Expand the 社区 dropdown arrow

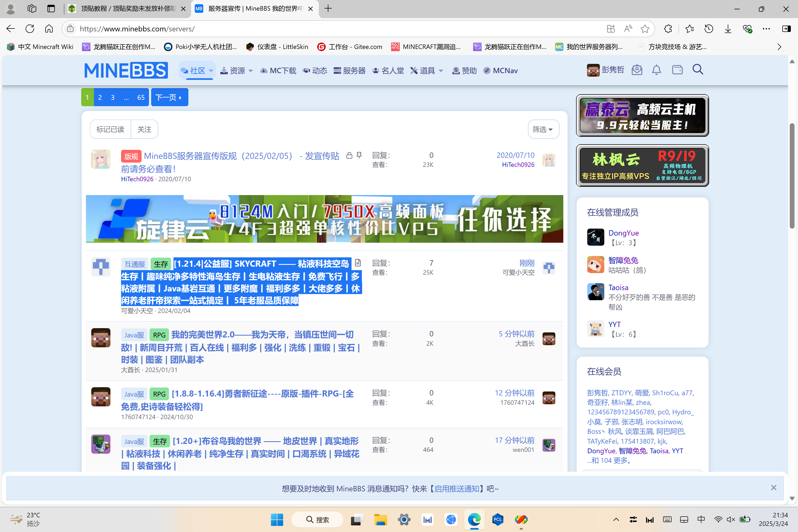pyautogui.click(x=211, y=71)
